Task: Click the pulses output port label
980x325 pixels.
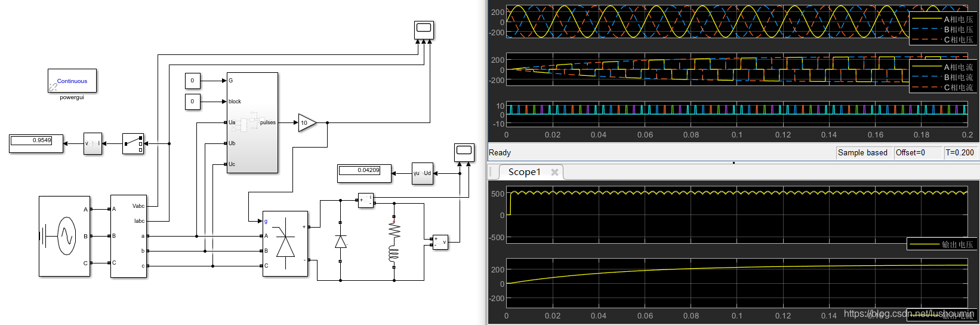Action: point(268,122)
